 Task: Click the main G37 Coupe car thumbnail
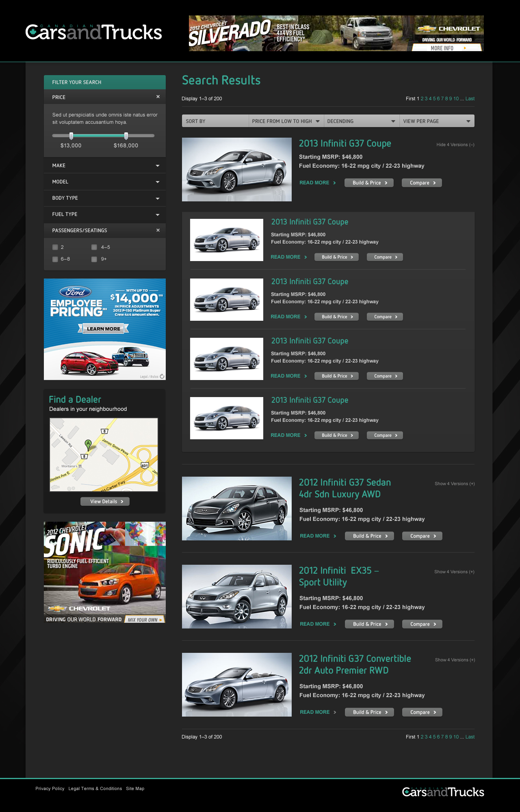[x=237, y=169]
